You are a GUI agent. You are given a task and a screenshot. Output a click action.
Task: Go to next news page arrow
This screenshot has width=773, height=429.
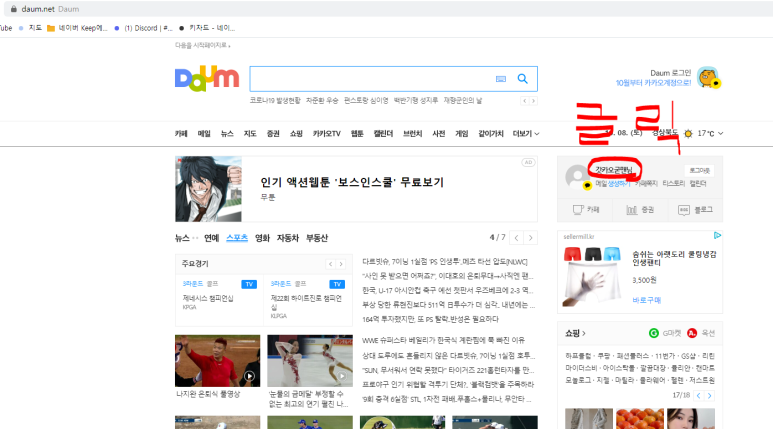pyautogui.click(x=530, y=238)
